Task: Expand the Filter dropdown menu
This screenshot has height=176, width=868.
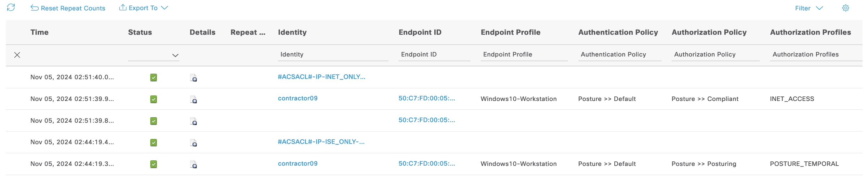Action: tap(809, 8)
